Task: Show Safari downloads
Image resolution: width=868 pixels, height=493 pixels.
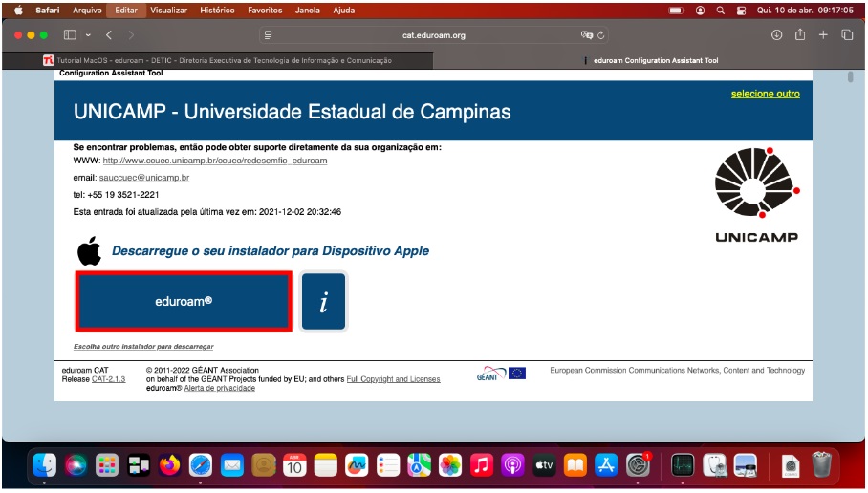Action: [776, 34]
